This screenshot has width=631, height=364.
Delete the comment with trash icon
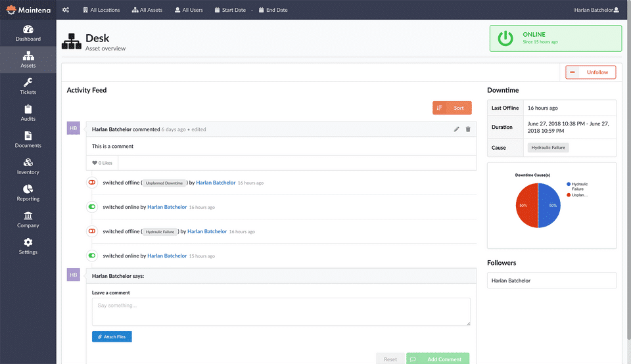pyautogui.click(x=468, y=129)
